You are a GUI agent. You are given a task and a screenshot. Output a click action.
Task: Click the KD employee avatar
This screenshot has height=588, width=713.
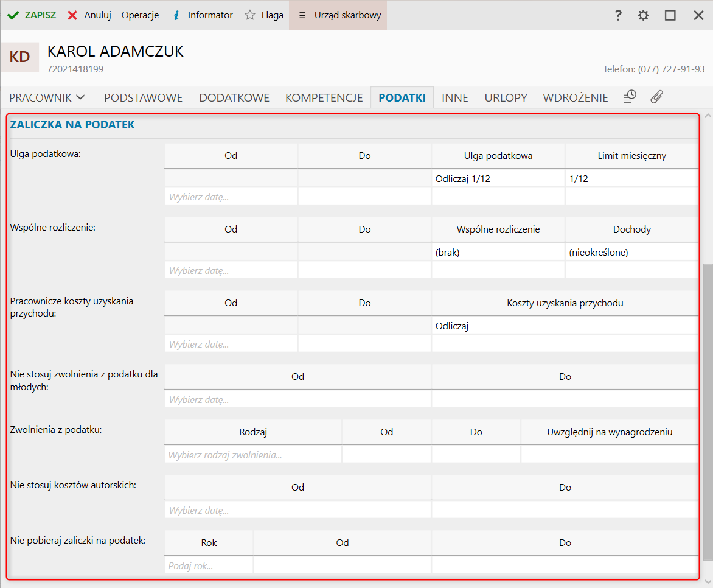[20, 57]
